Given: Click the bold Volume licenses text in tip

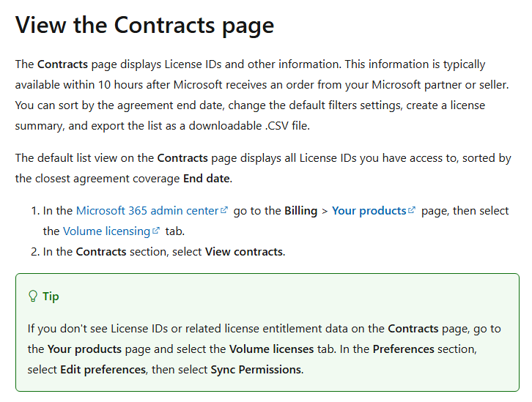Looking at the screenshot, I should pos(271,349).
